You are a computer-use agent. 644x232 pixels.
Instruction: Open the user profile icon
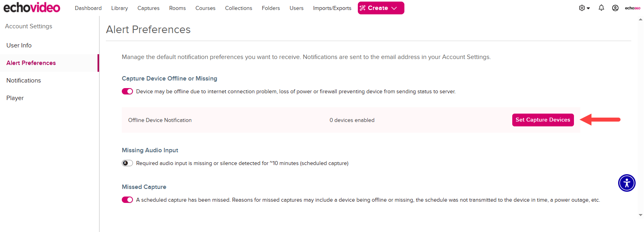615,8
